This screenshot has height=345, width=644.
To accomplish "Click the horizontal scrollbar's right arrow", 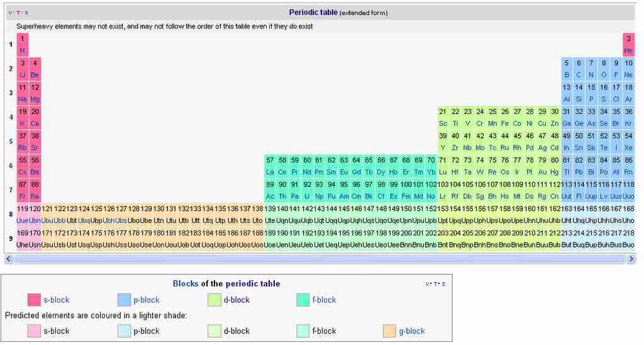I will pos(631,259).
